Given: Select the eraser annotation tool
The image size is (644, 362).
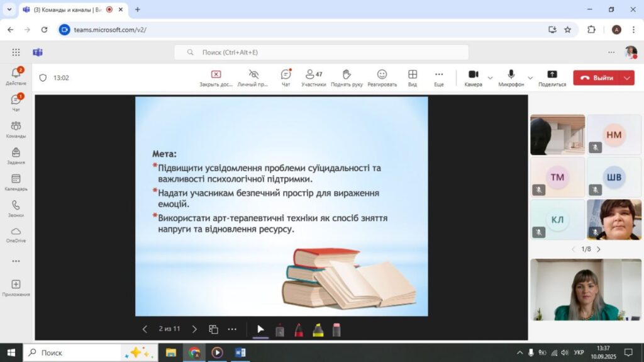Looking at the screenshot, I should click(x=336, y=329).
